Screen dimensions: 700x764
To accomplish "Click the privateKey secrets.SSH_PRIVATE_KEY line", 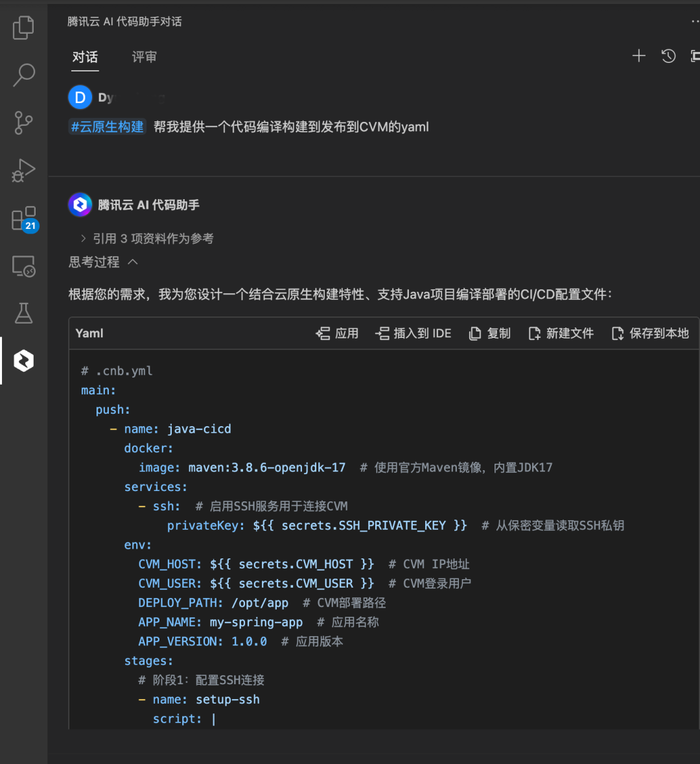I will point(395,526).
